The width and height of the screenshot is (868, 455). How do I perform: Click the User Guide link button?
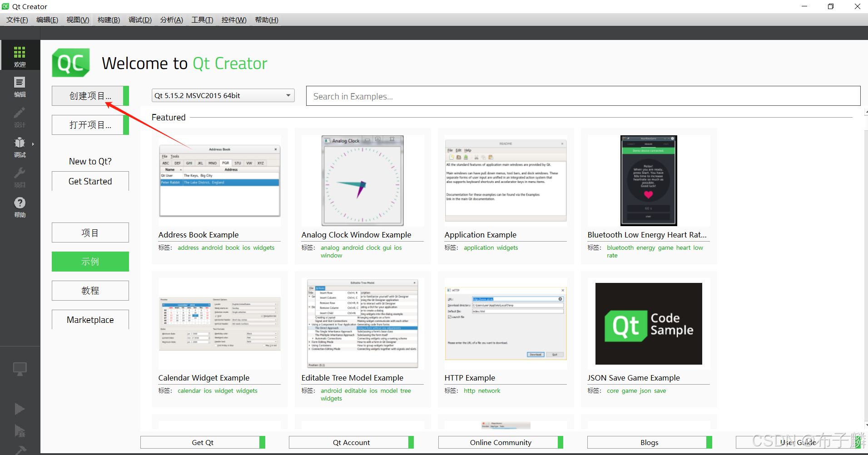pos(798,442)
